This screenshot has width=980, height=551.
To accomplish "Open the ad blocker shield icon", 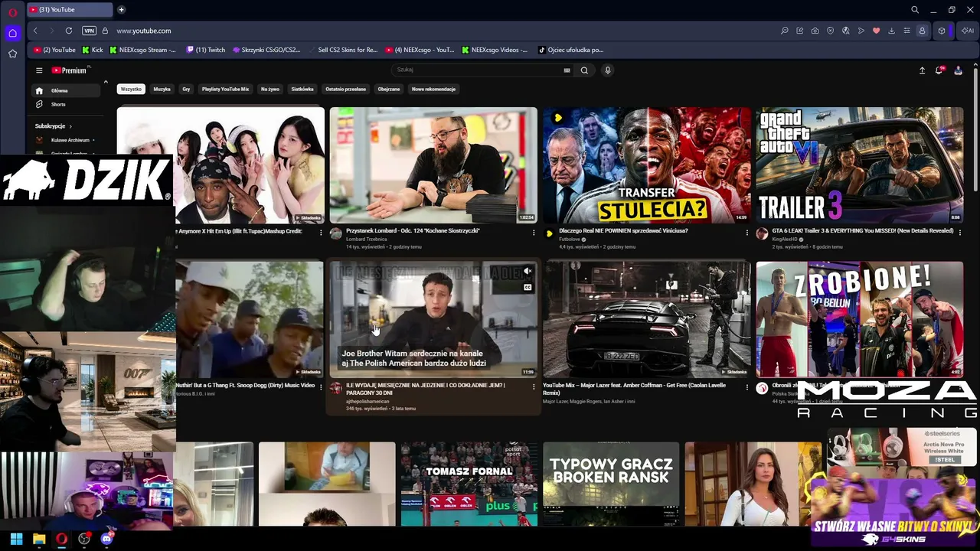I will pos(830,31).
